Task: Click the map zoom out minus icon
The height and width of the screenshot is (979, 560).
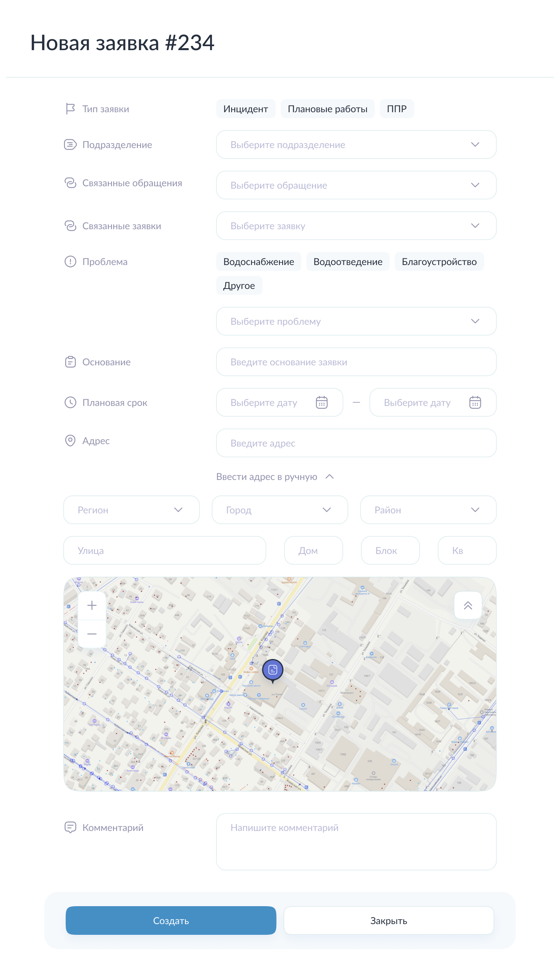Action: pos(92,634)
